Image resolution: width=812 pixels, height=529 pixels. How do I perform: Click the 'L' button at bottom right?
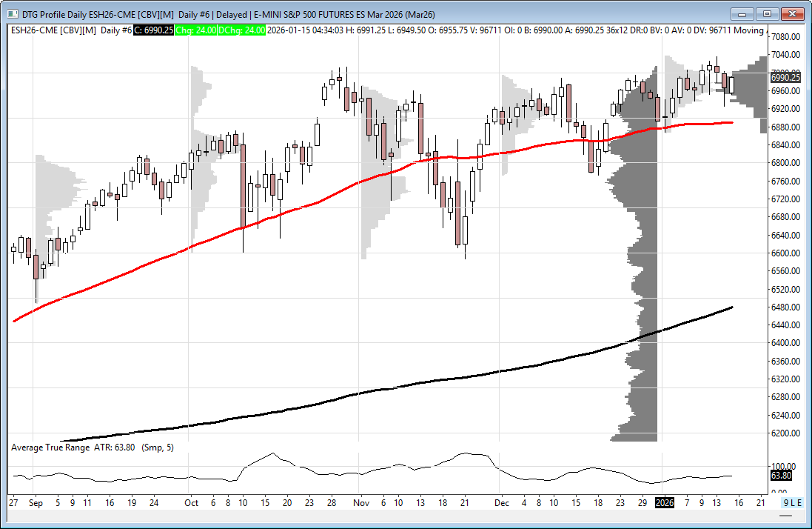pyautogui.click(x=793, y=502)
